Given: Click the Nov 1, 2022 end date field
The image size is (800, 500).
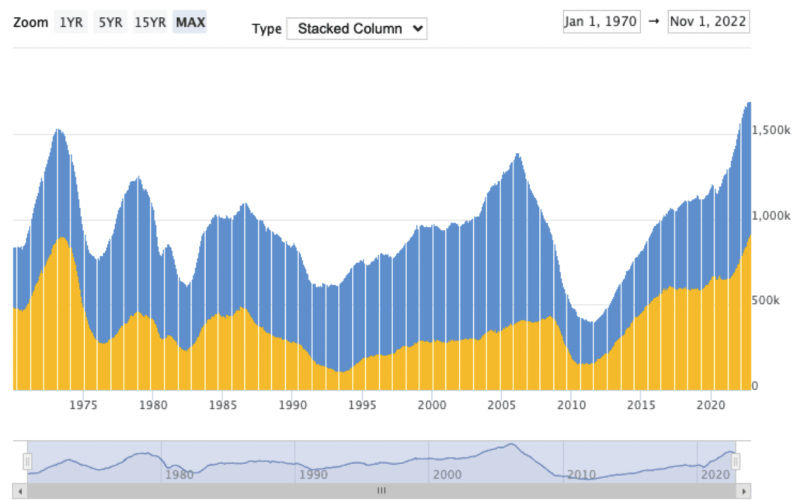Looking at the screenshot, I should [x=707, y=22].
